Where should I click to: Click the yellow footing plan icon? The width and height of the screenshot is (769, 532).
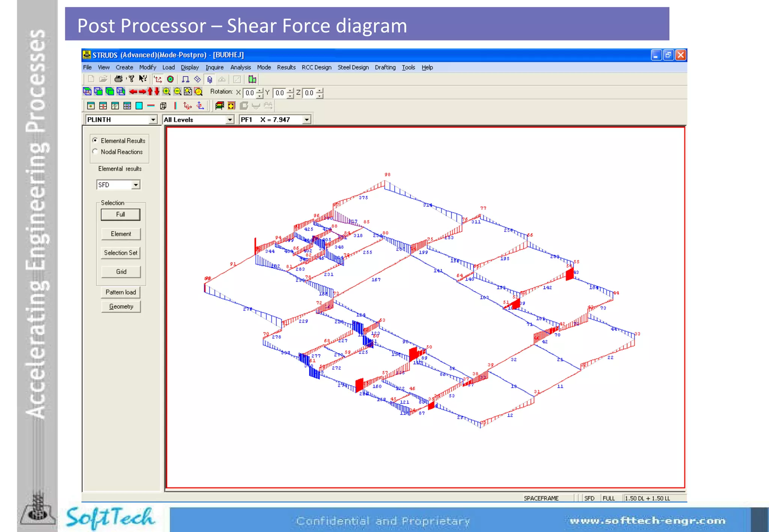pos(231,106)
